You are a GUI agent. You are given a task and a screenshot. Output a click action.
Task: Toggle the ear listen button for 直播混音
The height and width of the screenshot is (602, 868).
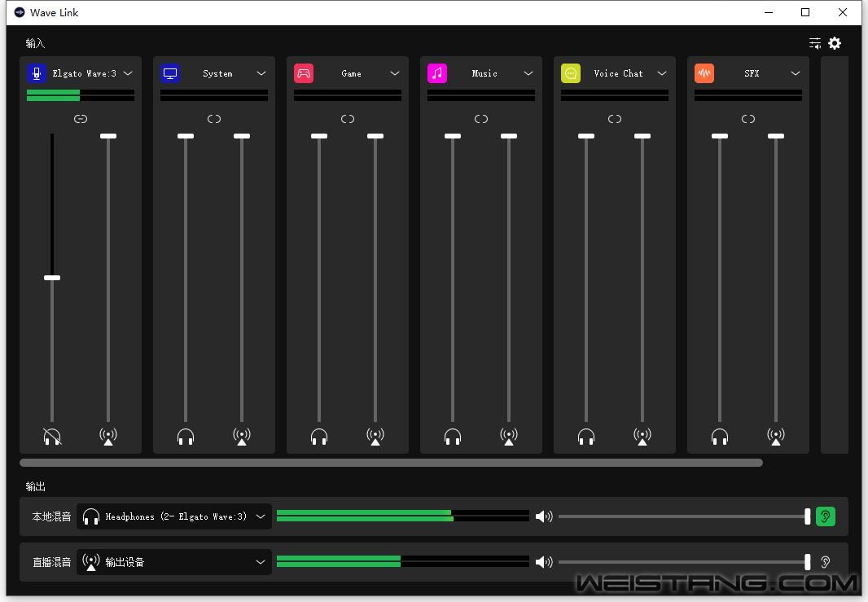pyautogui.click(x=826, y=562)
